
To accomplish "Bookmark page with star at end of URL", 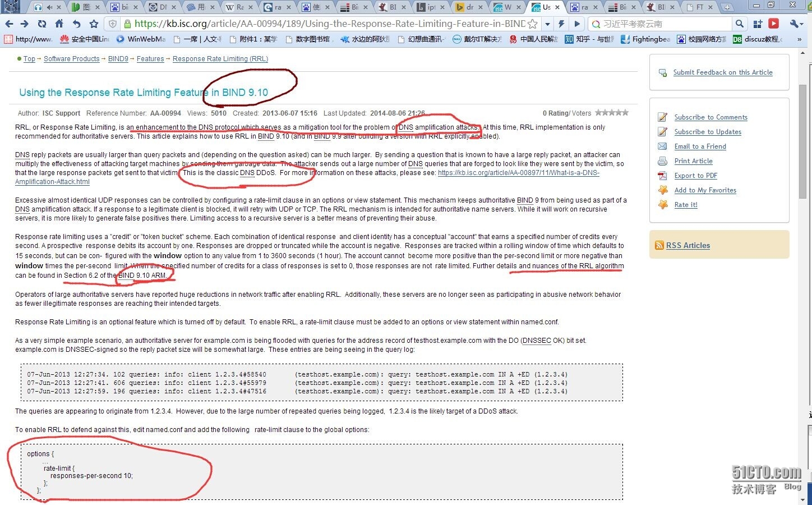I will tap(533, 24).
